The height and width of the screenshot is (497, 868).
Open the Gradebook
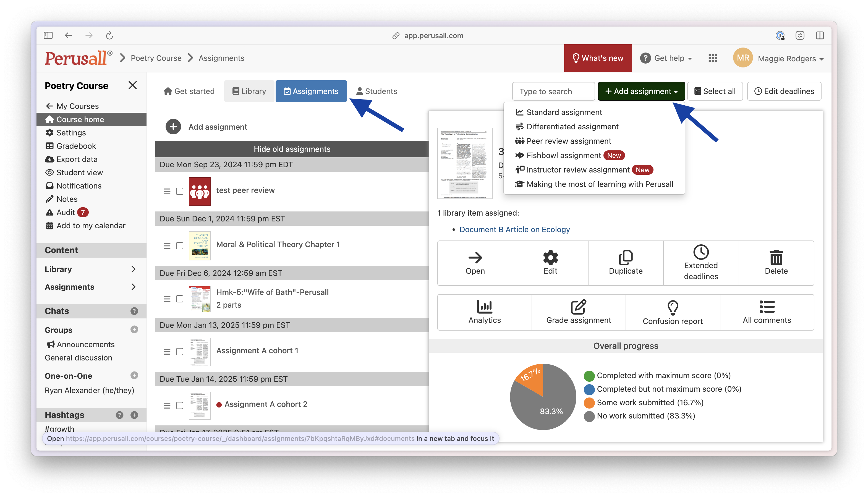pos(76,146)
